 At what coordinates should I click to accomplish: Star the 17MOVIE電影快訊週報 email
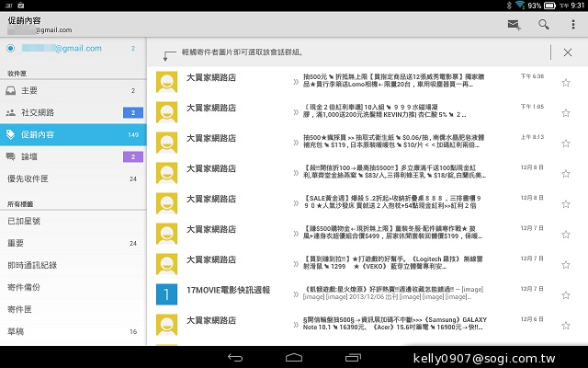click(566, 295)
